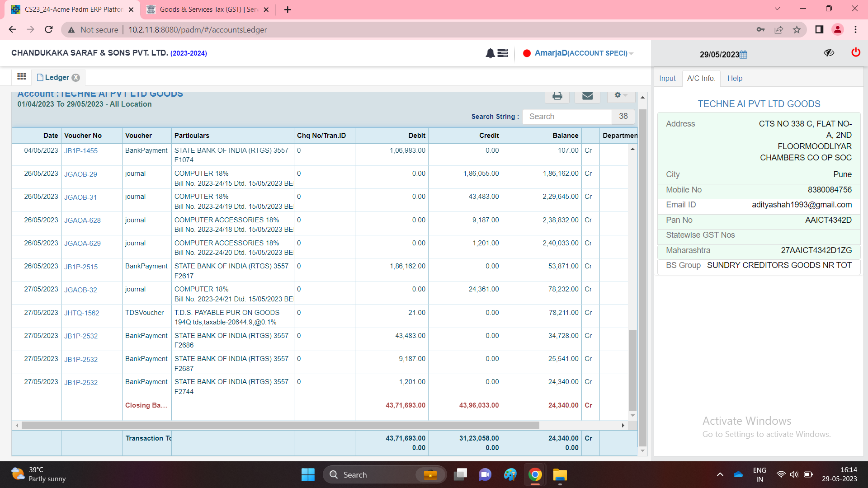
Task: Click the notification bell icon
Action: click(490, 53)
